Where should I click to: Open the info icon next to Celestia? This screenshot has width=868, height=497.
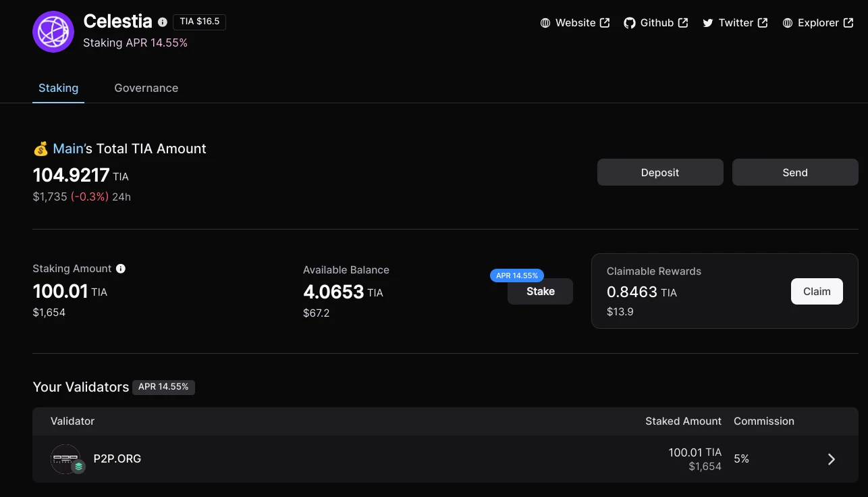163,22
